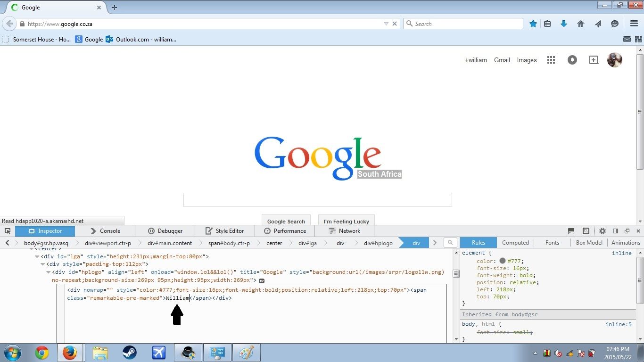Click the paper-plane share icon

coord(598,24)
